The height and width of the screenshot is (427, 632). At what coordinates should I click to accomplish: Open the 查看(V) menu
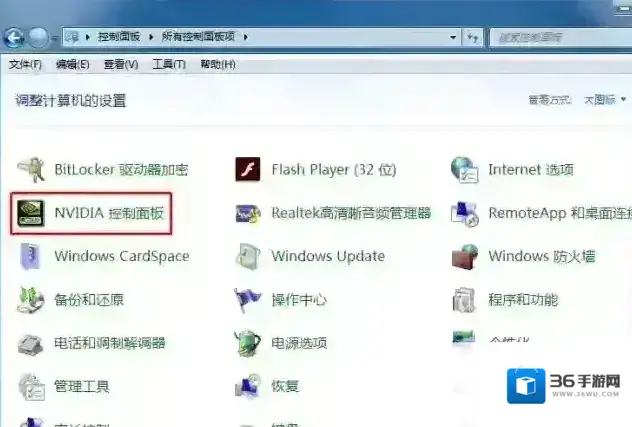121,64
